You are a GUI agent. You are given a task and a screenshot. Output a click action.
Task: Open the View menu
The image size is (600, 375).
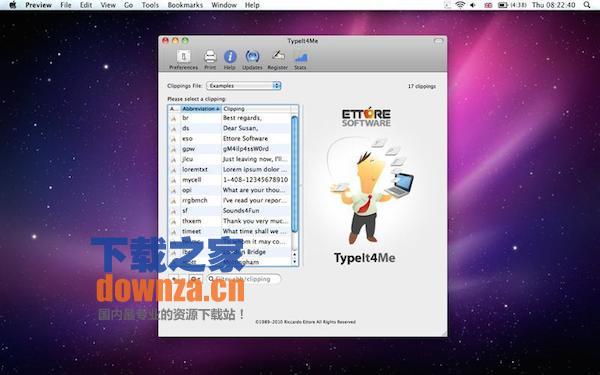pos(108,5)
